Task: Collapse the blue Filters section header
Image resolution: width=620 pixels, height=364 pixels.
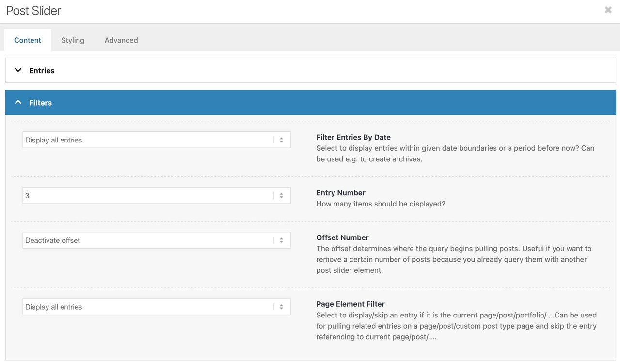Action: pos(310,103)
